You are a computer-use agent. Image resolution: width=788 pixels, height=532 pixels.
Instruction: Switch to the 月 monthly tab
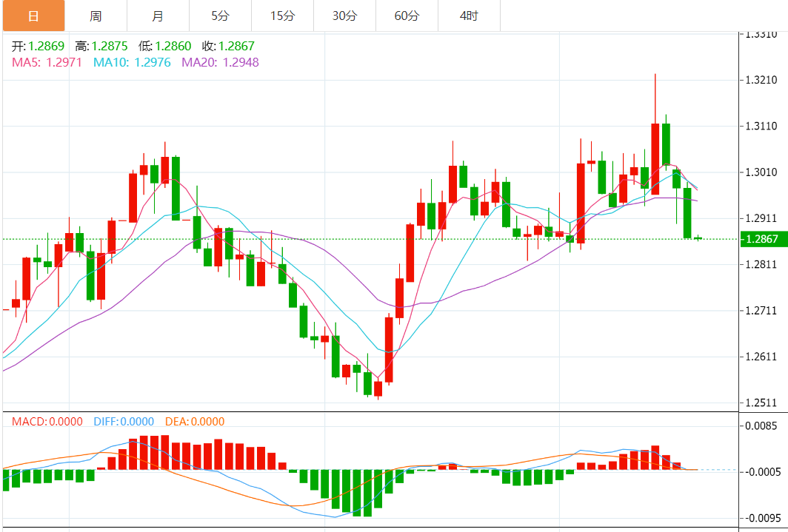pyautogui.click(x=158, y=16)
